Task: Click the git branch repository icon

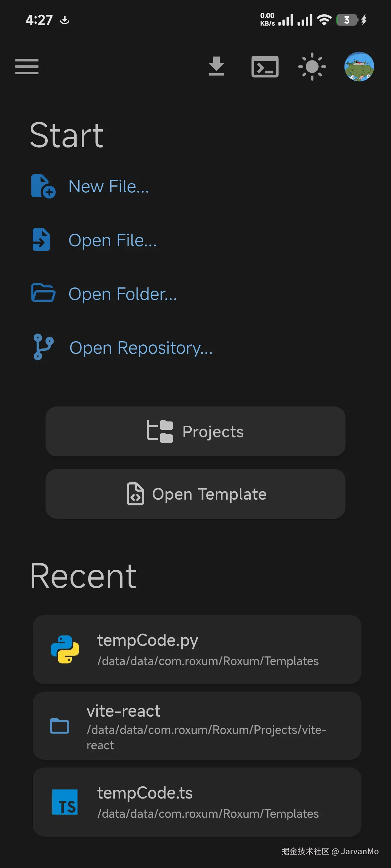Action: [43, 347]
